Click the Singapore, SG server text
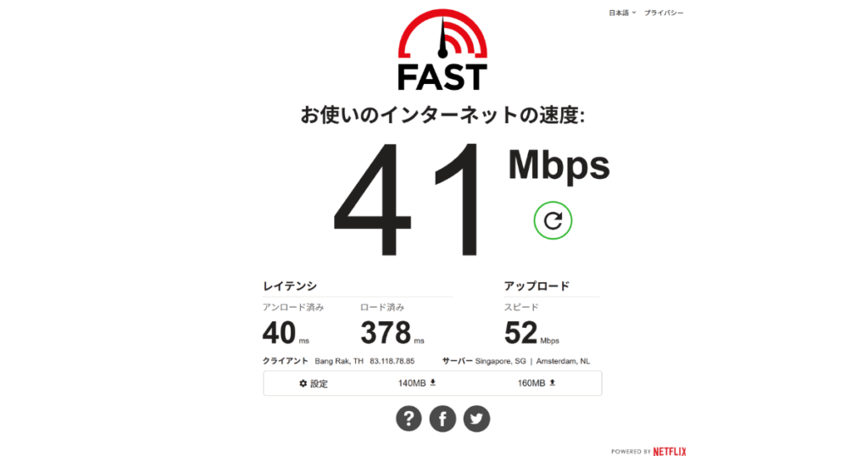 tap(500, 361)
